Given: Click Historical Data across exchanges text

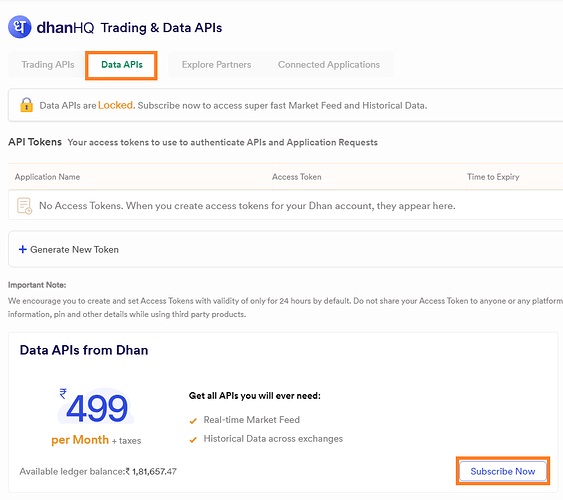Looking at the screenshot, I should [273, 439].
